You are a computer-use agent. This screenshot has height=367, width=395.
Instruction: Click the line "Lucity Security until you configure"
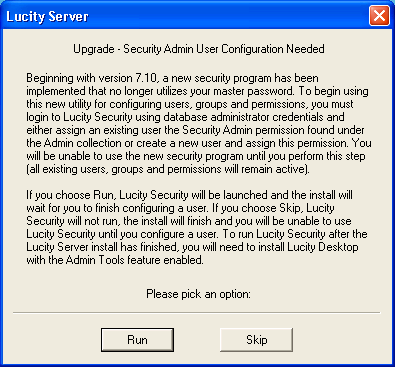point(197,234)
